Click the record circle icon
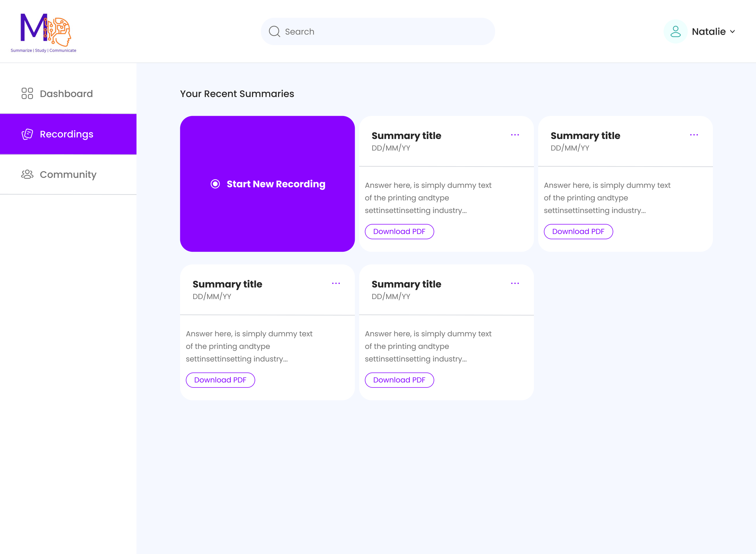 pyautogui.click(x=215, y=184)
